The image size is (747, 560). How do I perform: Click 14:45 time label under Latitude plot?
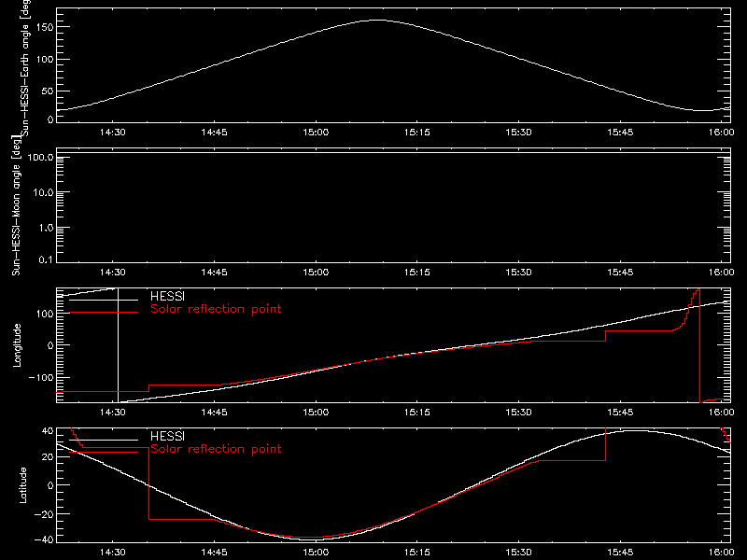coord(214,553)
